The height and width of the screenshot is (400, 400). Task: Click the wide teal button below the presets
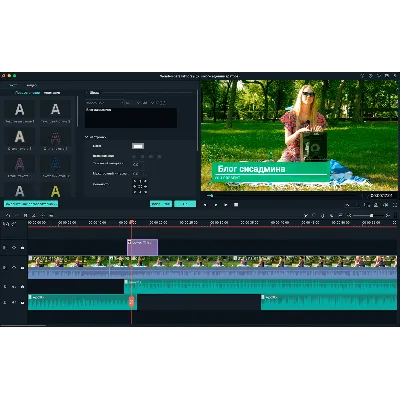(31, 203)
